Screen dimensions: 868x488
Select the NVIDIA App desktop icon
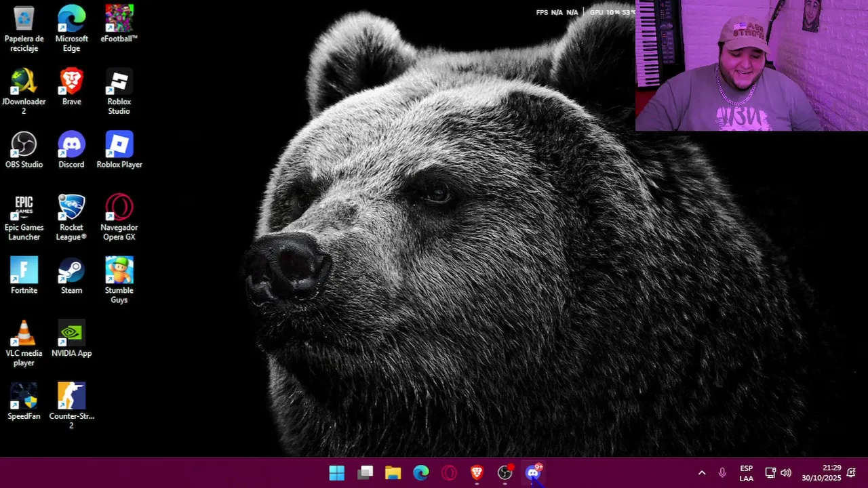pyautogui.click(x=71, y=339)
